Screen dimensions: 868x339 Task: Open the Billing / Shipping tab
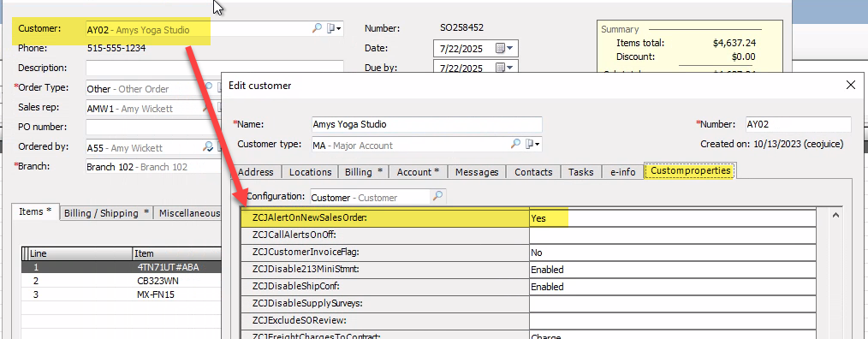pos(107,212)
